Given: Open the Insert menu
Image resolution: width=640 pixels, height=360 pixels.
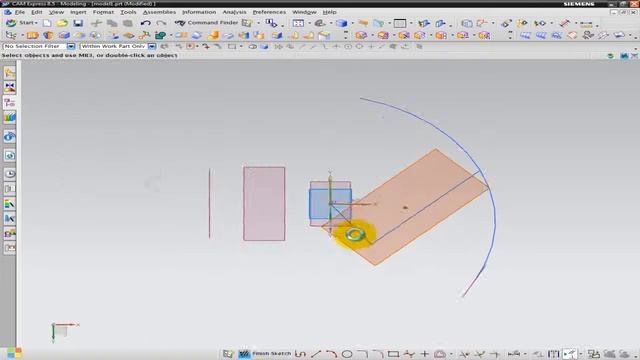Looking at the screenshot, I should coord(78,12).
